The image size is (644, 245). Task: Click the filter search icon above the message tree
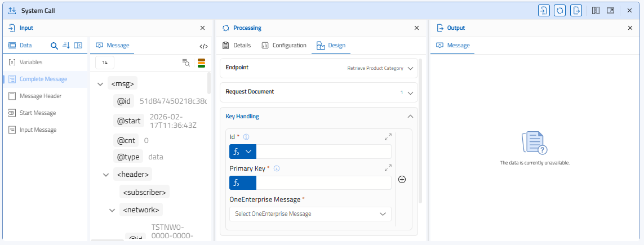[186, 63]
